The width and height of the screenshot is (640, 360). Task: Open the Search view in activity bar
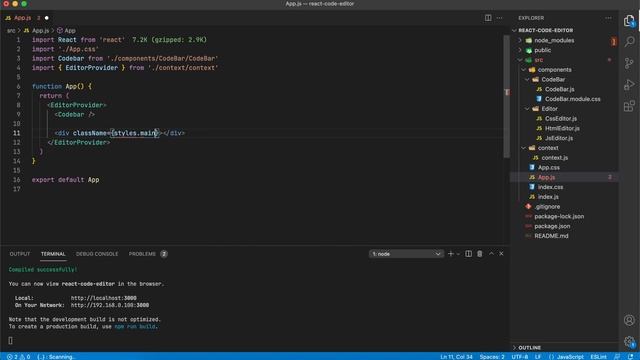click(629, 42)
